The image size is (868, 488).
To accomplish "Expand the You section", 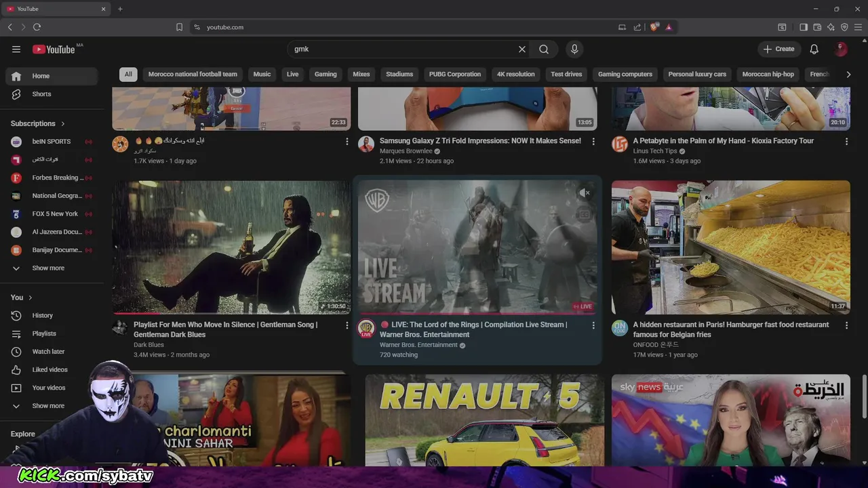I will 22,298.
